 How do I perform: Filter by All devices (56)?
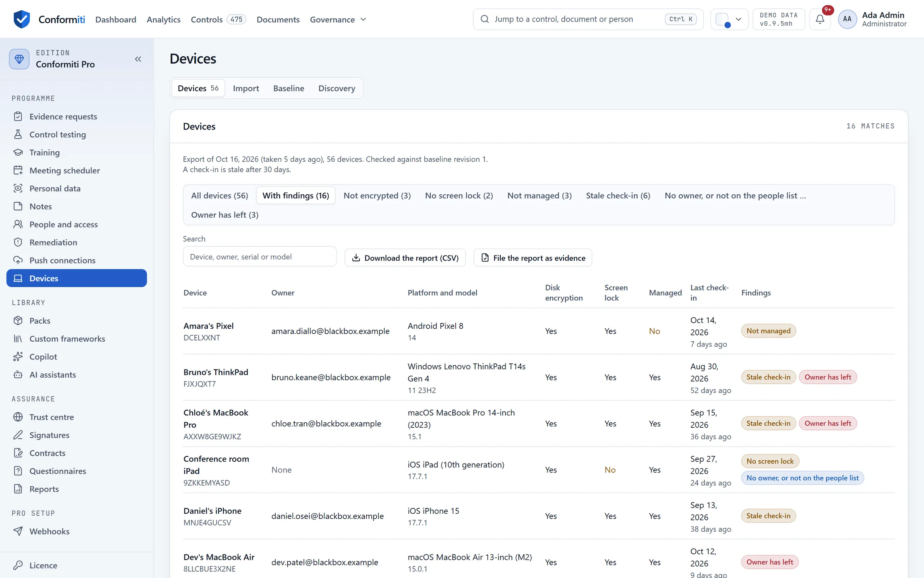click(219, 195)
